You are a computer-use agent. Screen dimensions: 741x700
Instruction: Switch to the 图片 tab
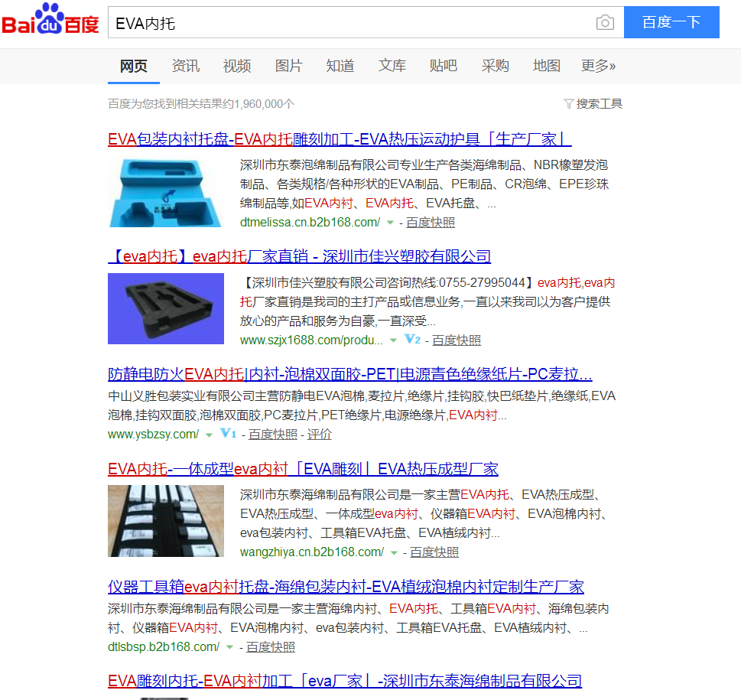coord(289,66)
